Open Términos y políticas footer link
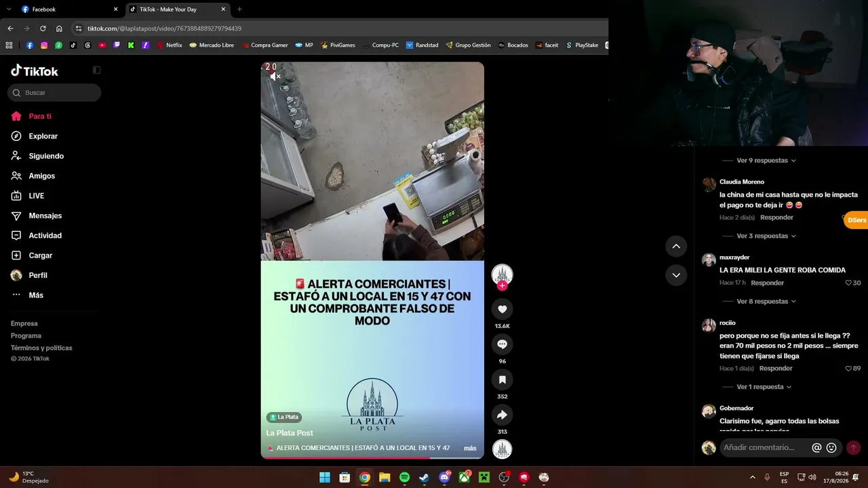 (41, 348)
